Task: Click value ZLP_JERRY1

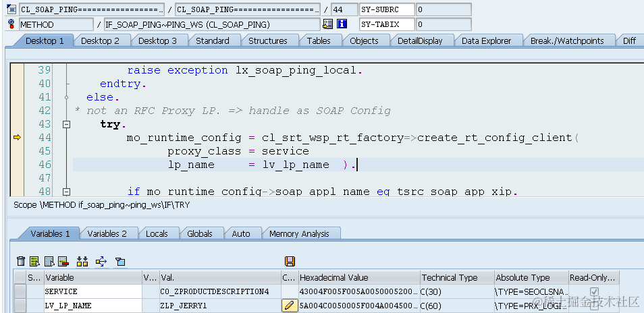Action: click(x=220, y=306)
